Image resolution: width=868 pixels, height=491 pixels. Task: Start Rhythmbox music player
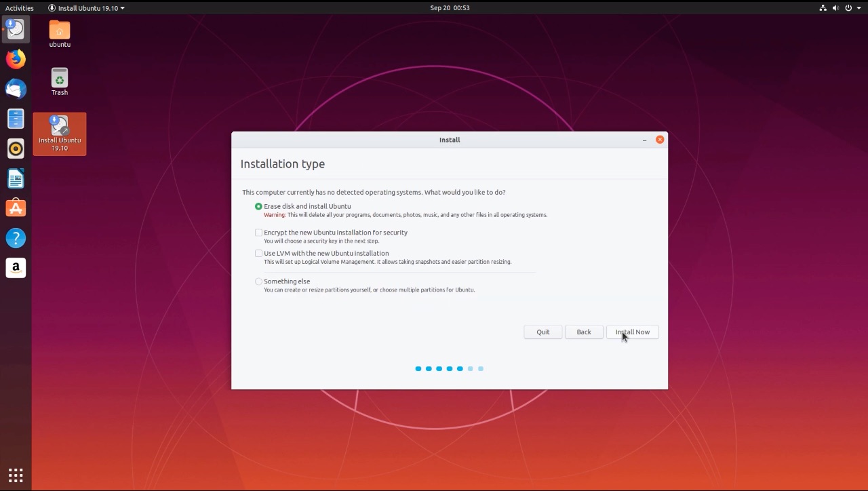pyautogui.click(x=16, y=149)
